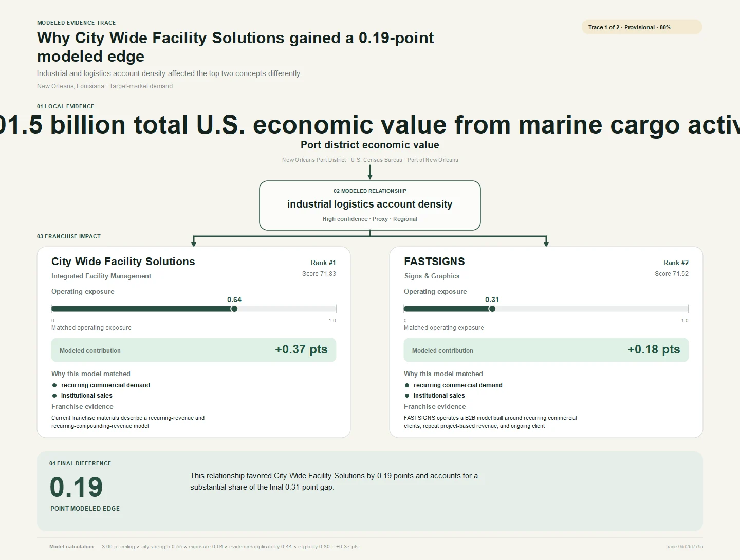Image resolution: width=740 pixels, height=560 pixels.
Task: Click the Rank #2 label
Action: coord(676,263)
